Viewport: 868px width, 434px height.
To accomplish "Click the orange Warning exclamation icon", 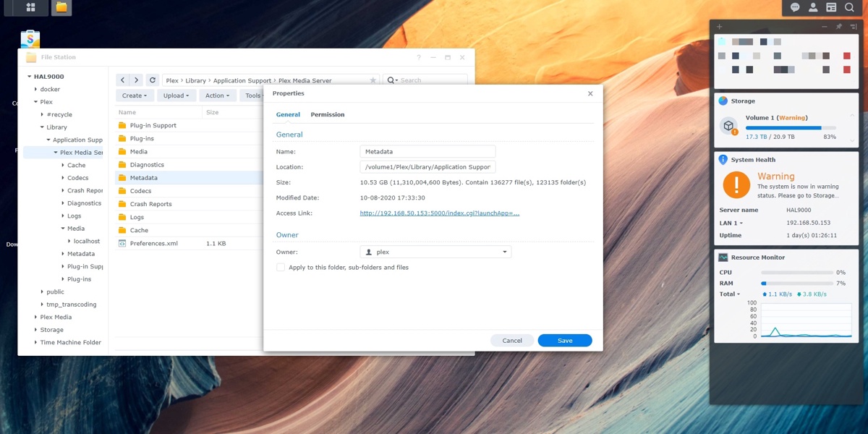I will click(736, 185).
